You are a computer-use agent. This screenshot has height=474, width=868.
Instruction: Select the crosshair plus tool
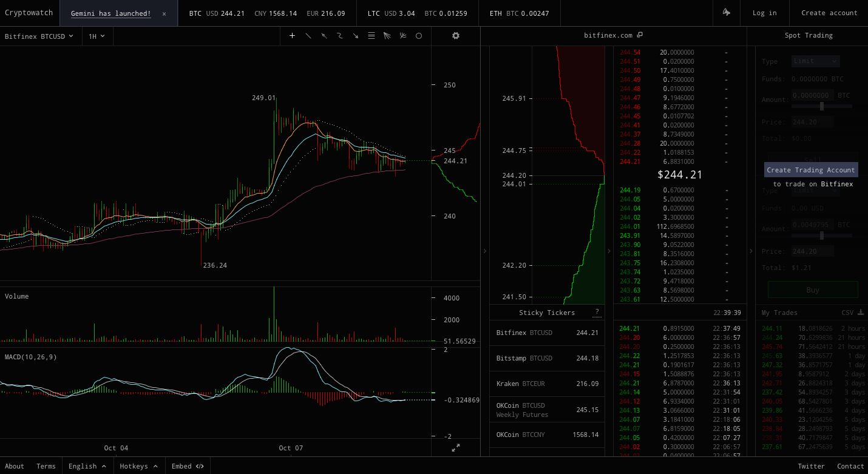pyautogui.click(x=292, y=36)
